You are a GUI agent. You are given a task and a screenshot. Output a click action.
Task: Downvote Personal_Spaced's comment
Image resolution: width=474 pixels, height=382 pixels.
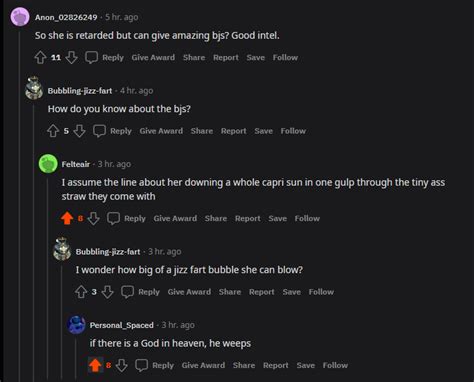(121, 365)
